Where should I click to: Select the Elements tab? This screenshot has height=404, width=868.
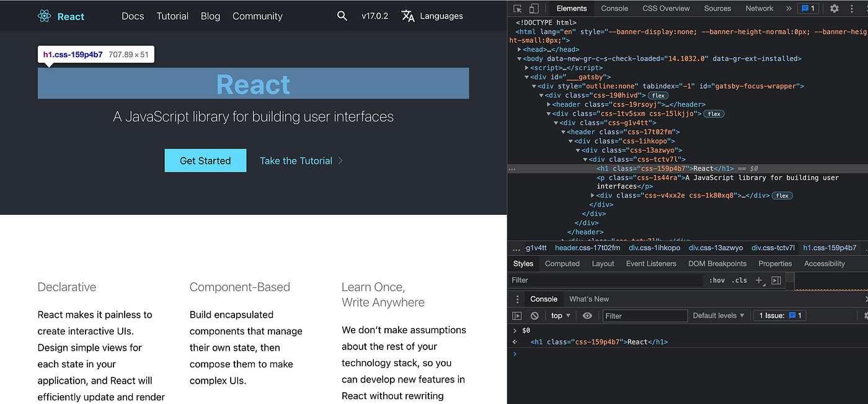(x=572, y=9)
